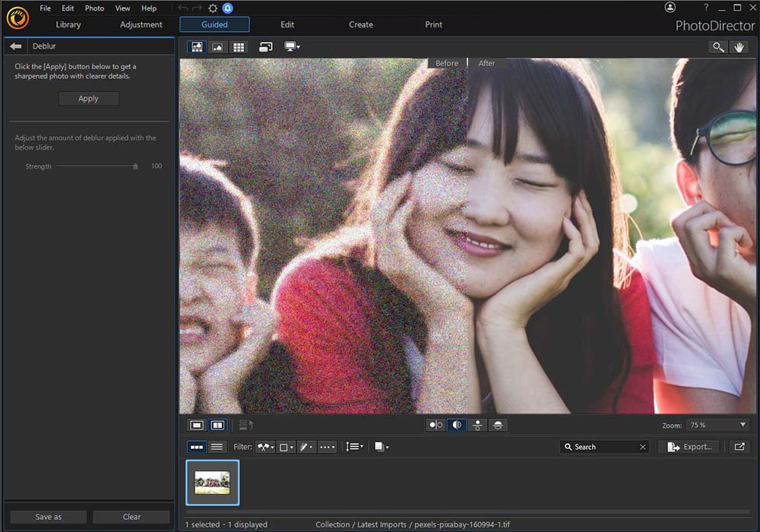Screen dimensions: 760x532
Task: Open the Zoom percentage dropdown
Action: click(x=717, y=425)
